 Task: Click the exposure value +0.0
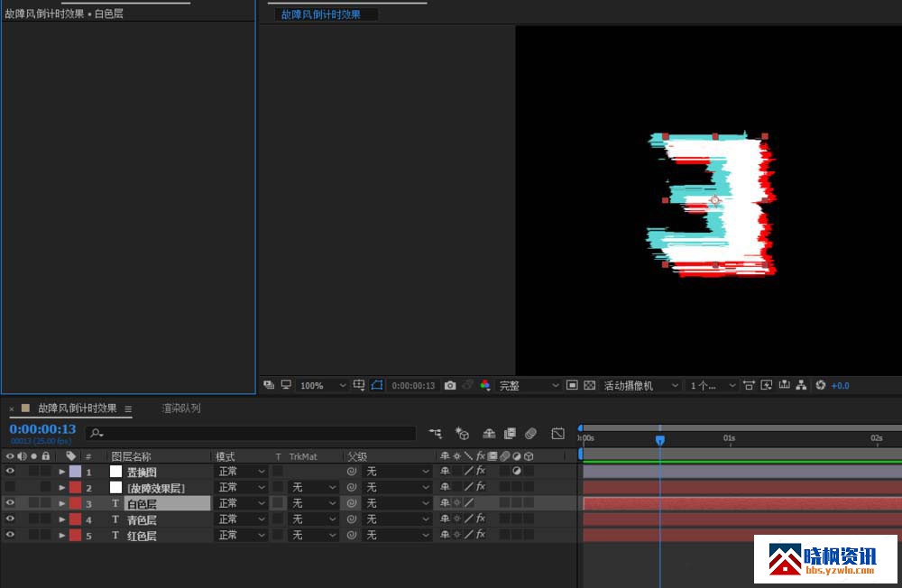(841, 385)
